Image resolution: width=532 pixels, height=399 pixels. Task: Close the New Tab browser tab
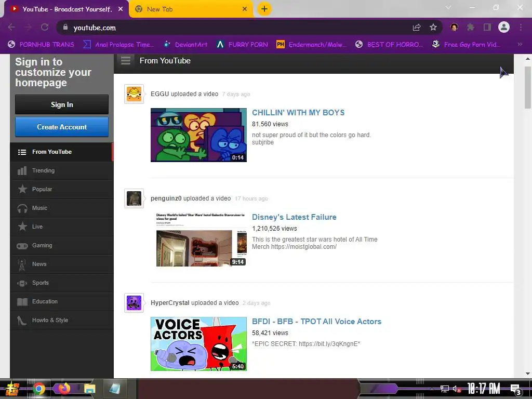[245, 9]
